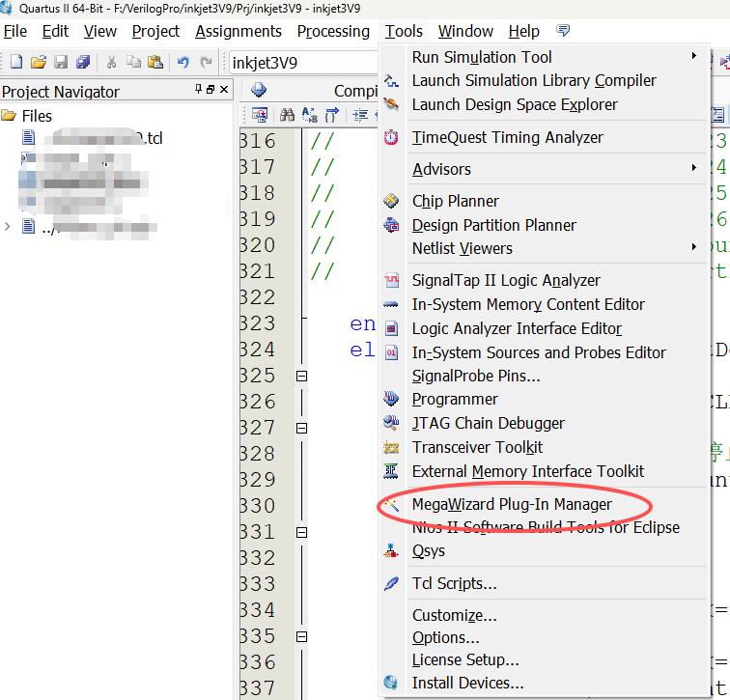Screen dimensions: 730x700
Task: Open Transceiver Toolkit
Action: [477, 447]
